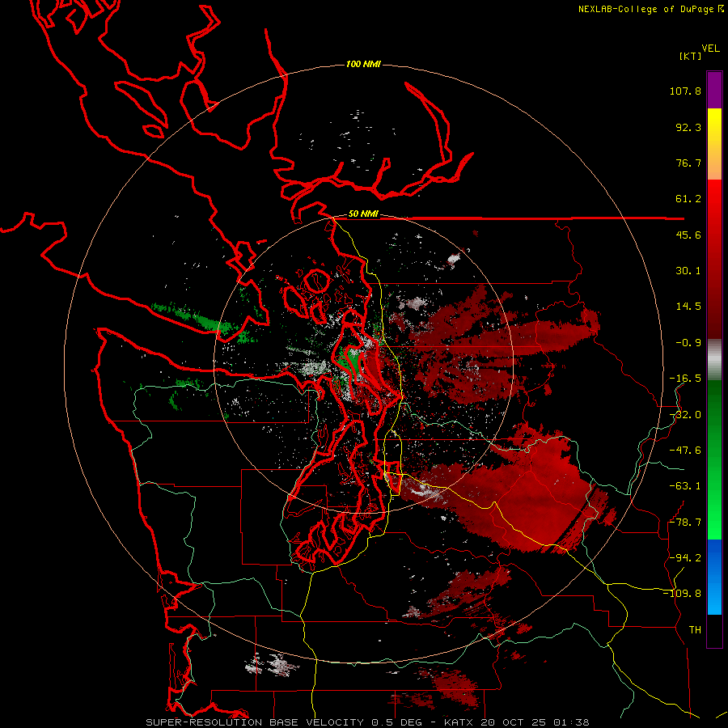Click the VEL legend title

tap(710, 49)
